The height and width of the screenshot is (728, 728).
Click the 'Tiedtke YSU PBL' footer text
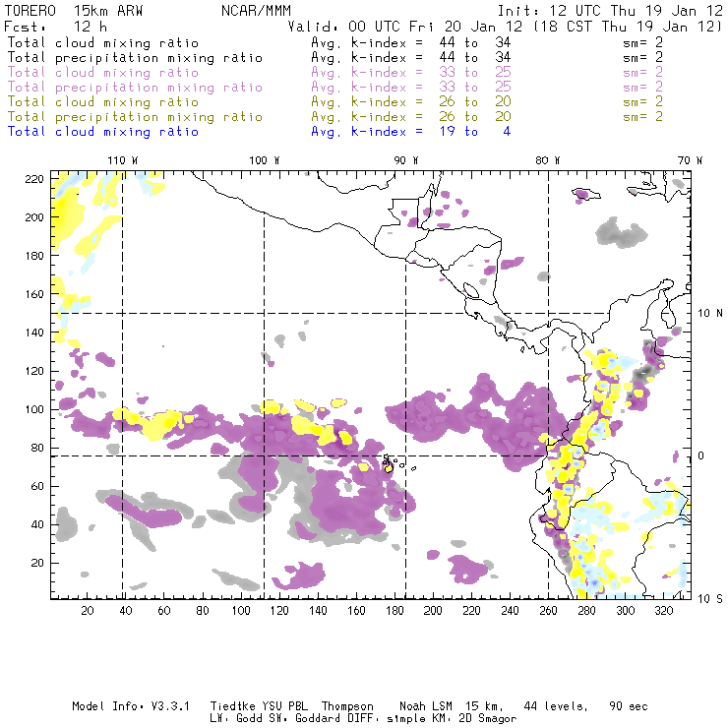(259, 706)
